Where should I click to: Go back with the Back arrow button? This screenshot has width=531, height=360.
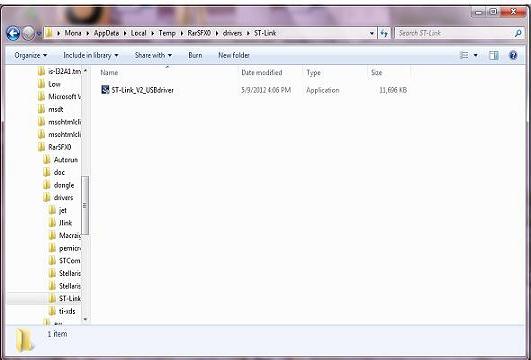(13, 34)
